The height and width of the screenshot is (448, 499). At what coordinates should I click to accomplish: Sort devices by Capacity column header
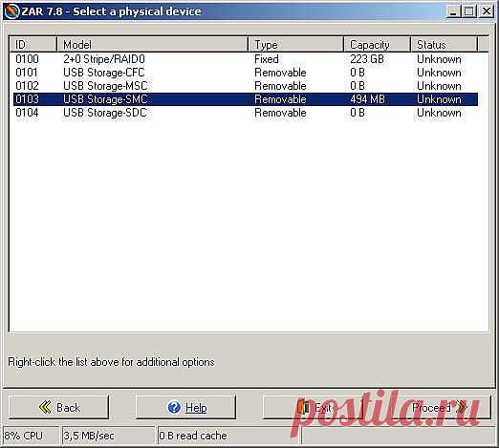(x=377, y=44)
